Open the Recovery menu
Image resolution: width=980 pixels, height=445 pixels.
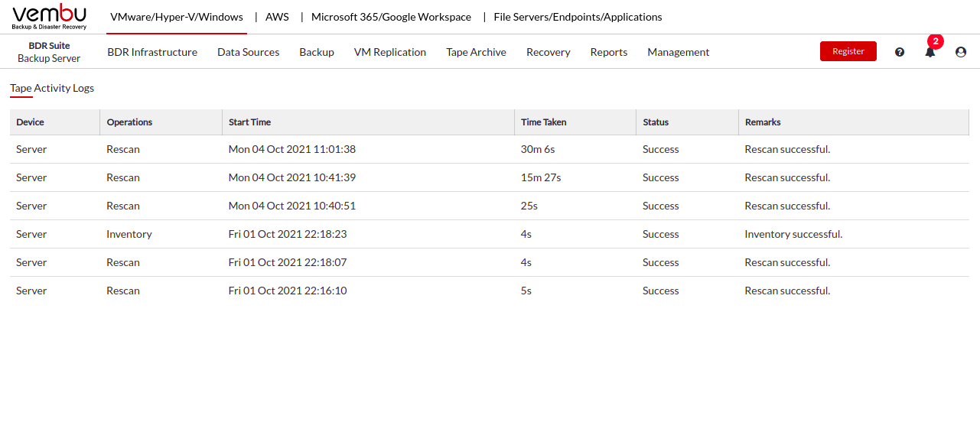point(548,52)
